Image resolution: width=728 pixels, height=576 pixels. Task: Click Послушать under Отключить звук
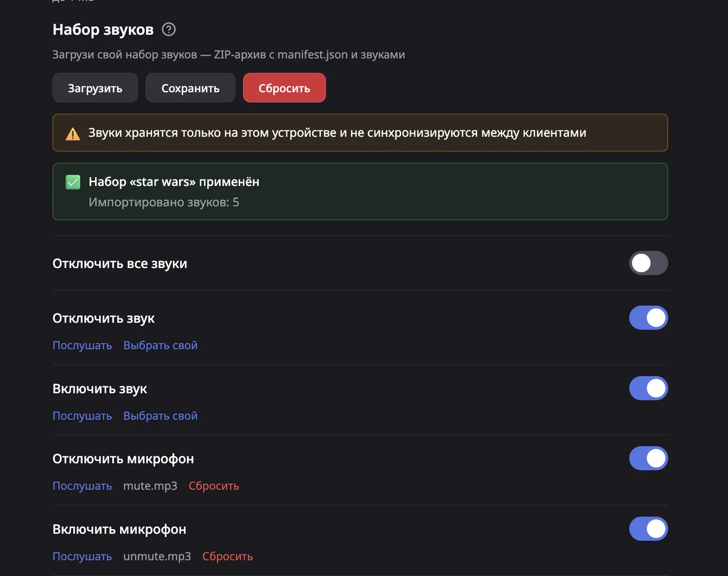82,346
